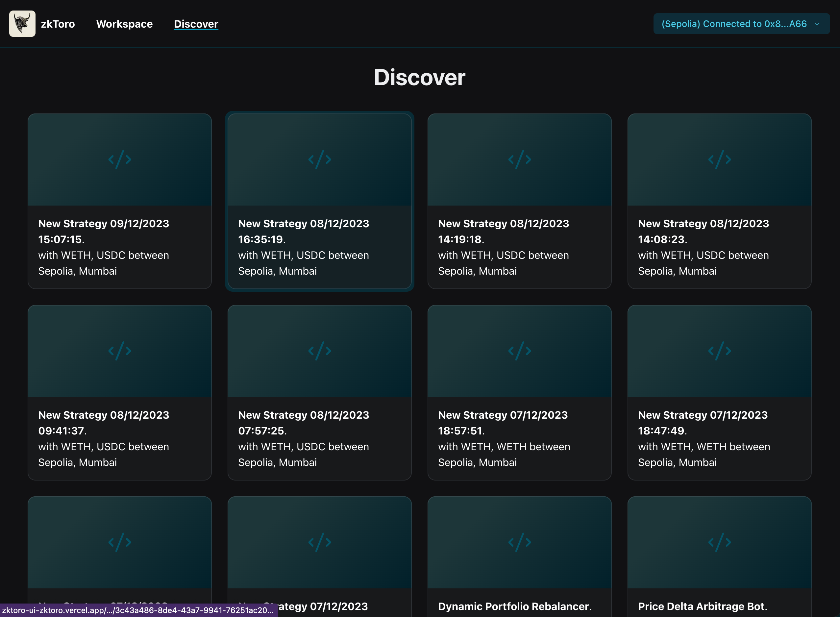Viewport: 840px width, 617px height.
Task: Click the zkToro bull logo icon
Action: coord(22,24)
